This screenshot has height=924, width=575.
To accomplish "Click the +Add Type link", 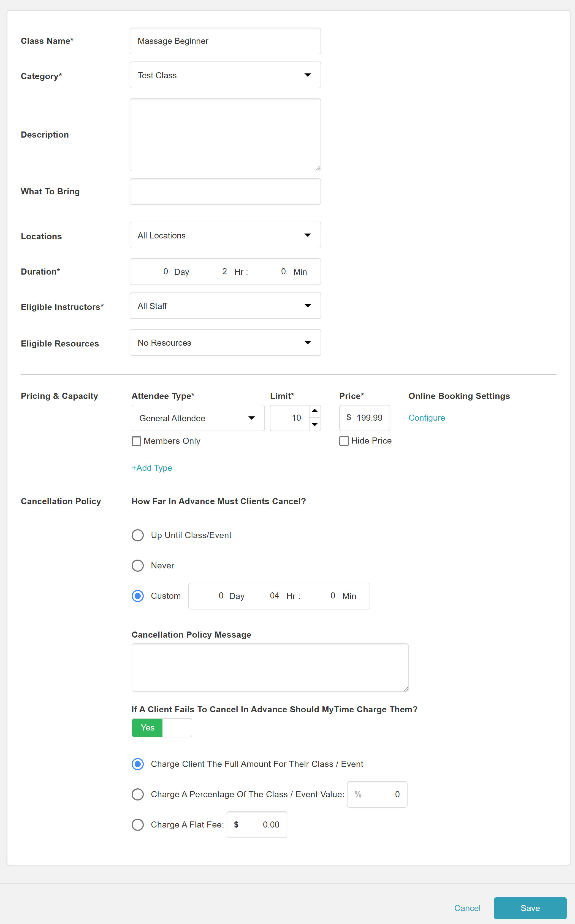I will click(152, 468).
